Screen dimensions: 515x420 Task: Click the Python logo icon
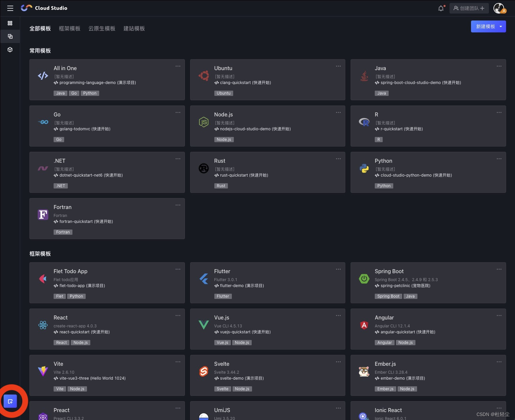(x=364, y=168)
